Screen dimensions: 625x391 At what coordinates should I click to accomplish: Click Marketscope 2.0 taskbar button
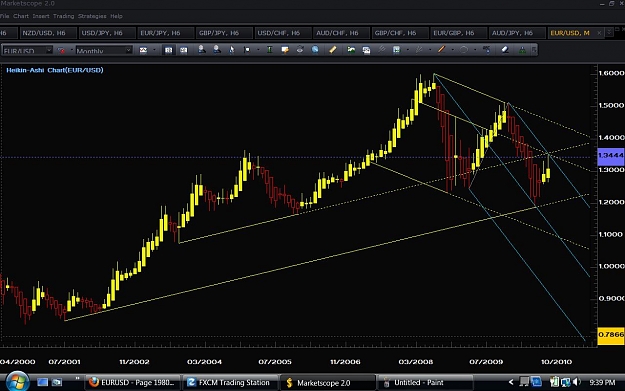point(328,383)
